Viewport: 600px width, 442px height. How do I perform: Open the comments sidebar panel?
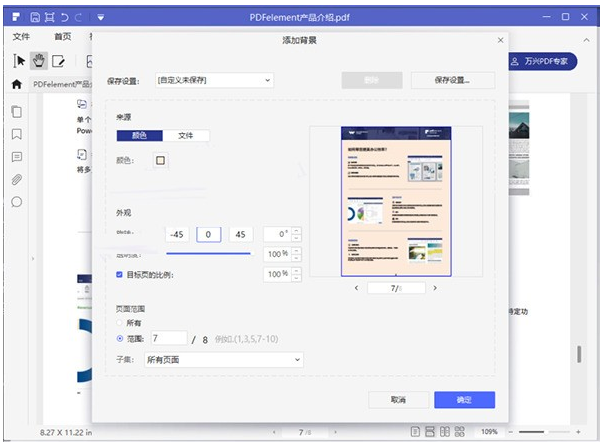(17, 157)
